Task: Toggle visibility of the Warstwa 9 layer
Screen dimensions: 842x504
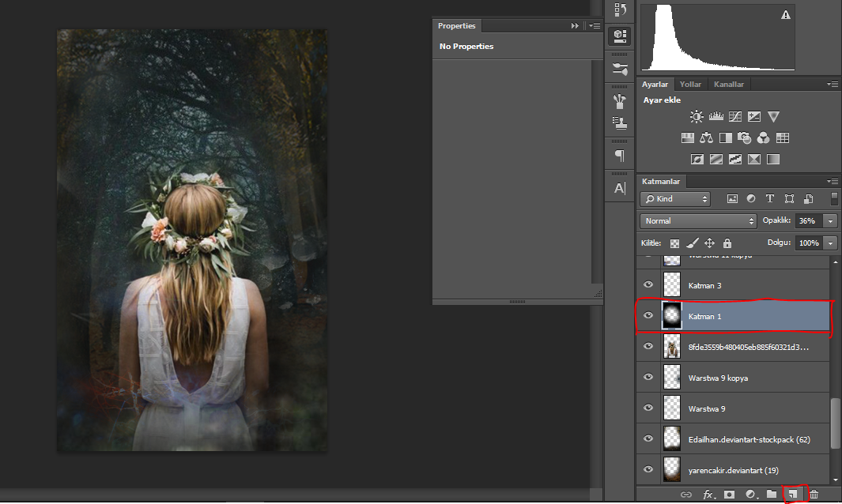Action: (648, 408)
